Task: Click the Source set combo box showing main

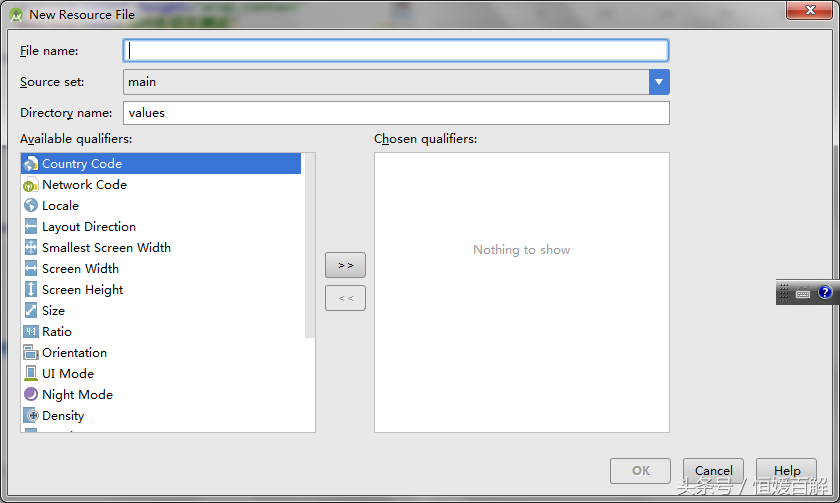Action: pos(396,82)
